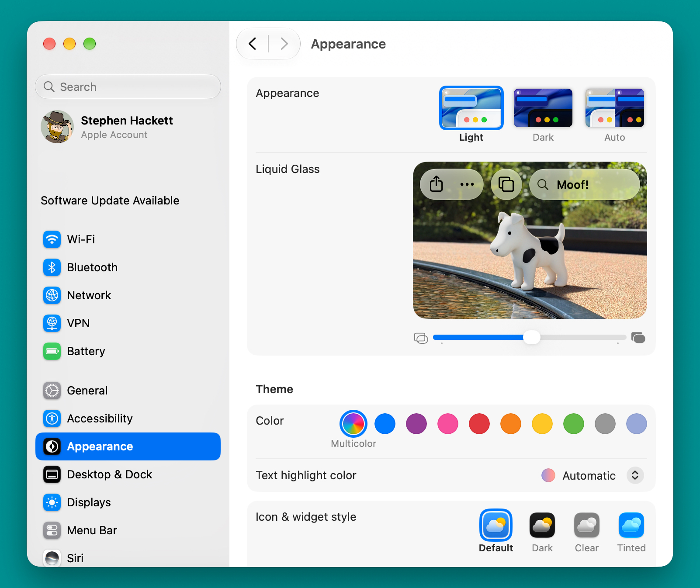The height and width of the screenshot is (588, 700).
Task: Open the General settings section
Action: tap(128, 391)
